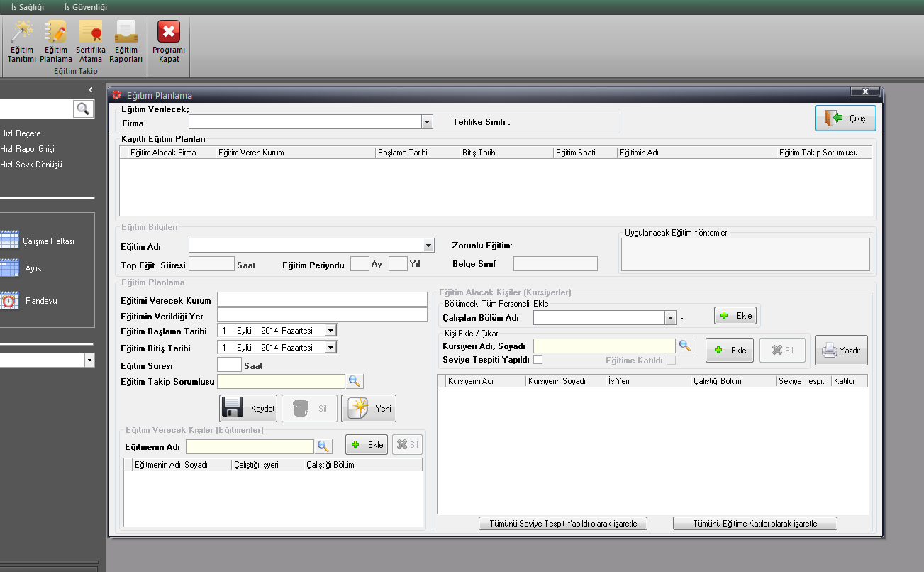The width and height of the screenshot is (924, 572).
Task: Click the Eğitimin Adı column header
Action: (696, 153)
